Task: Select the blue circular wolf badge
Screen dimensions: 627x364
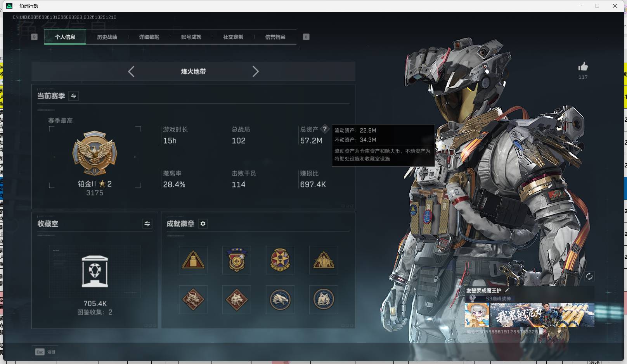Action: click(324, 300)
